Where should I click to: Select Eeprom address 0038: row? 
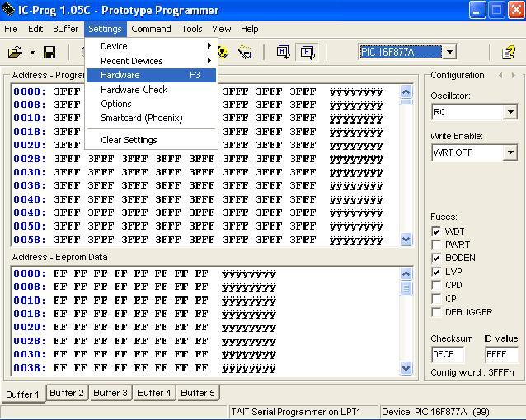144,368
